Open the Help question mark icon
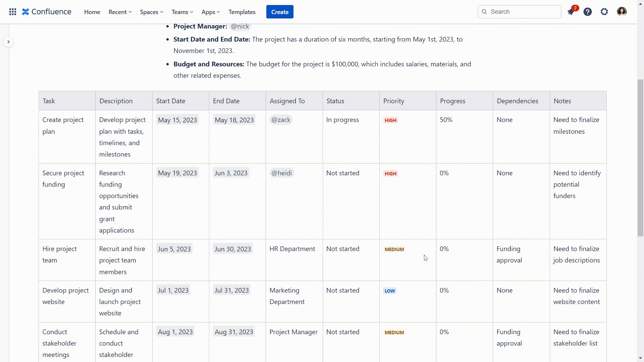Image resolution: width=644 pixels, height=362 pixels. click(588, 12)
